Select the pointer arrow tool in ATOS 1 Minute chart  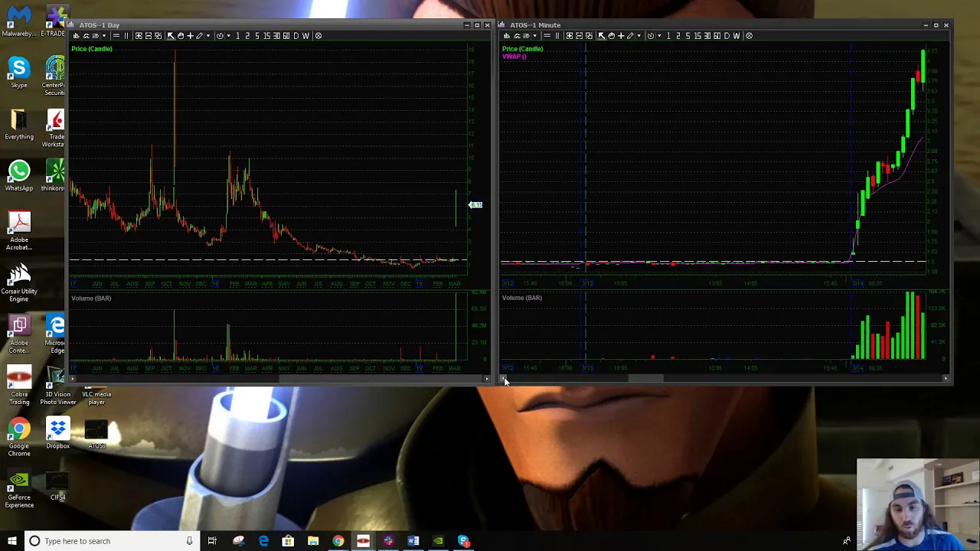[601, 35]
